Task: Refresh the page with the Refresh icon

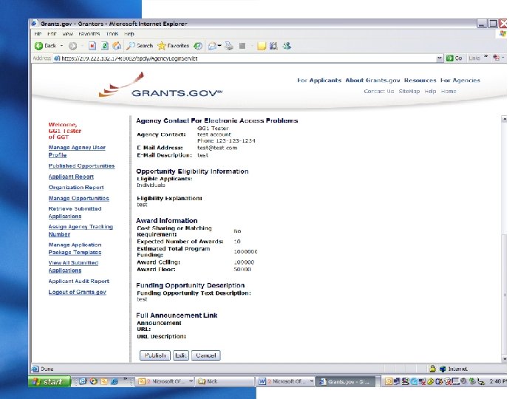Action: pos(105,46)
